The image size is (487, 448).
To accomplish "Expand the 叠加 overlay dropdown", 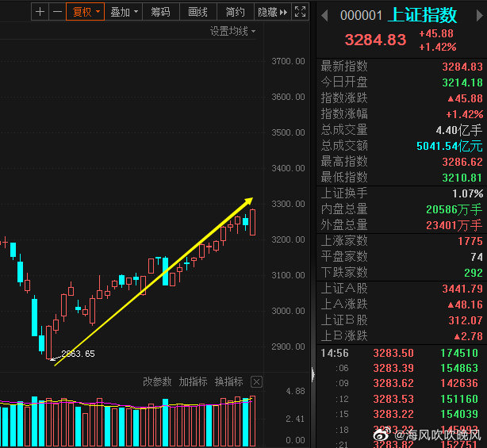I will pyautogui.click(x=124, y=12).
